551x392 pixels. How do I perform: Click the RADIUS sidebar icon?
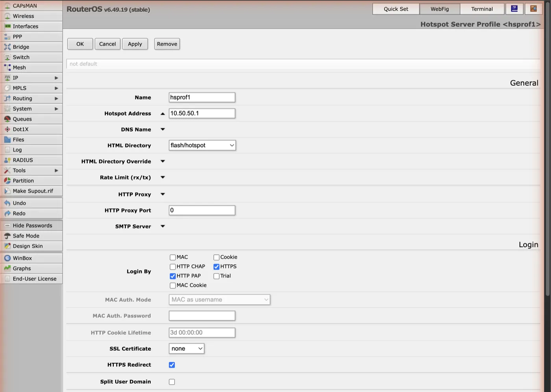[x=7, y=160]
